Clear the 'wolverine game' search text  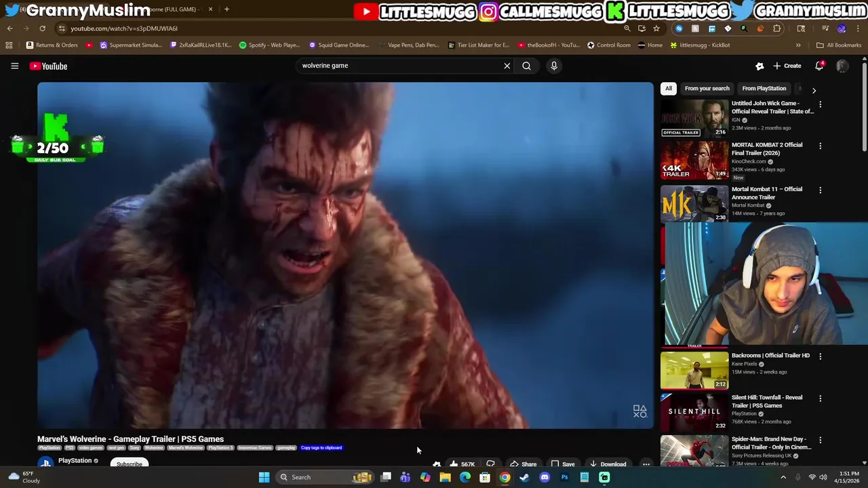click(507, 66)
